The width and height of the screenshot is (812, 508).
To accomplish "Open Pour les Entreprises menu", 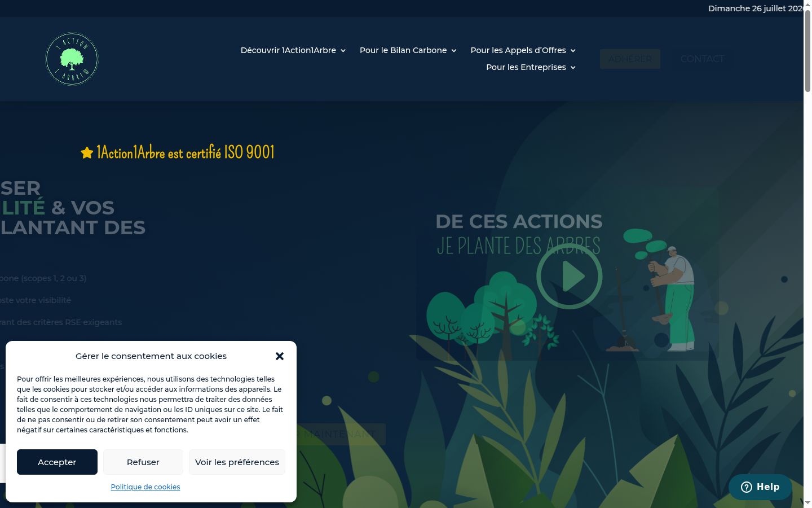I will [526, 67].
